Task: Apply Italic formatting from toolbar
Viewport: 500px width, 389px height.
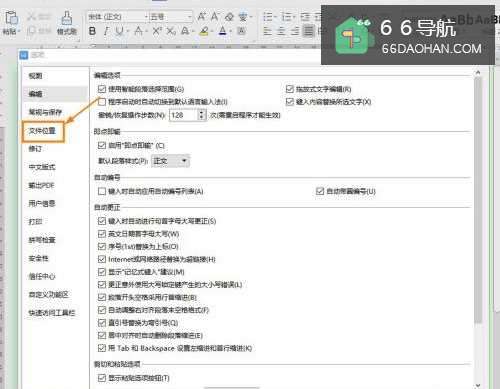Action: click(x=106, y=31)
